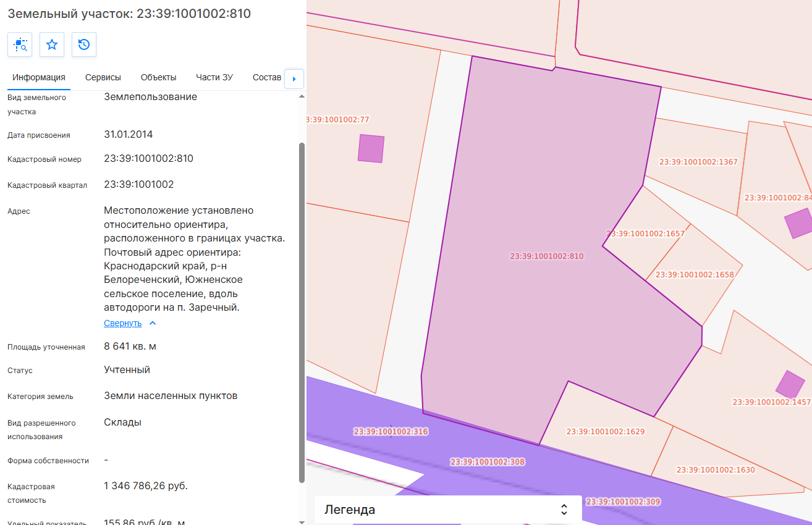This screenshot has height=525, width=812.
Task: Select parcel 23:39:1001002:1657 on map
Action: [645, 233]
